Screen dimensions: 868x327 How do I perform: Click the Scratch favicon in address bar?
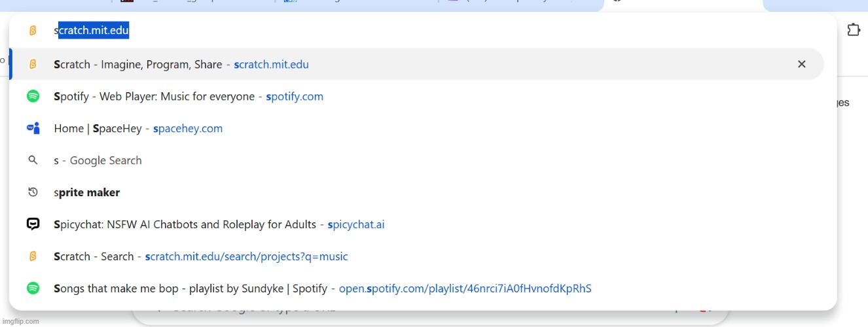pos(33,31)
